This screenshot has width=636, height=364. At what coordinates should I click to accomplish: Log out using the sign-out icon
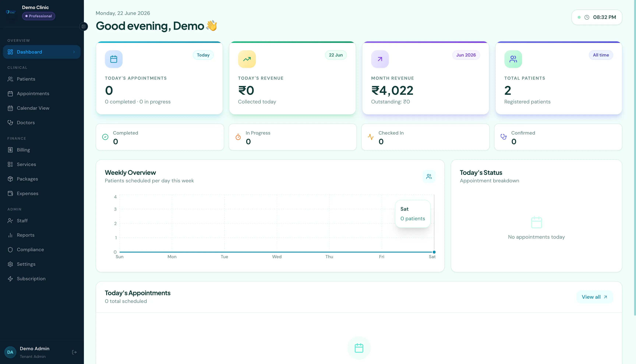click(74, 352)
